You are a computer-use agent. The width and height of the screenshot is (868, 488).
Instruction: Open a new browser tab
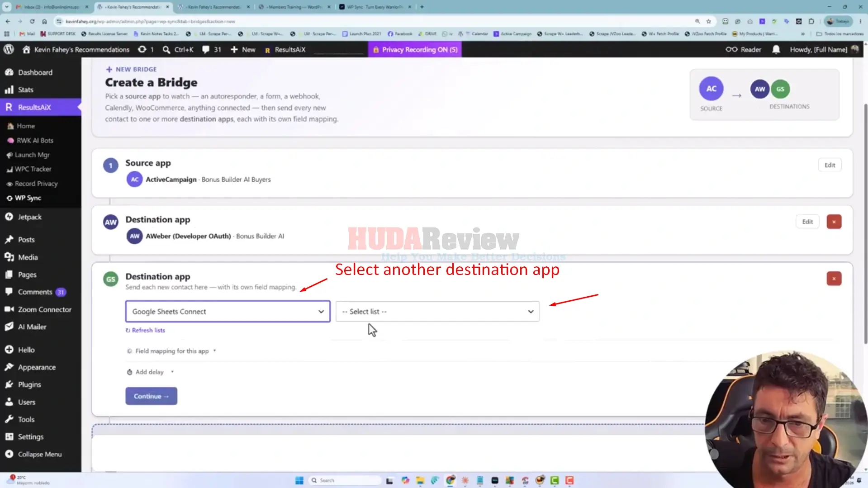(x=422, y=7)
